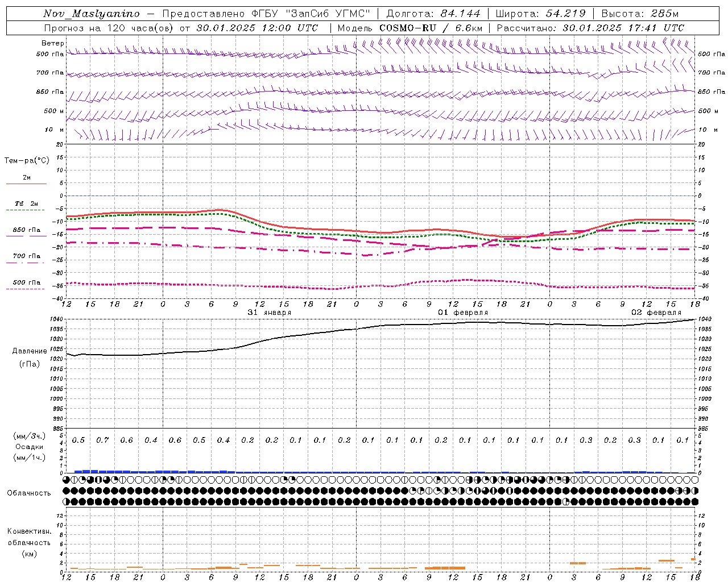Click the 2м temperature legend entry

27,178
